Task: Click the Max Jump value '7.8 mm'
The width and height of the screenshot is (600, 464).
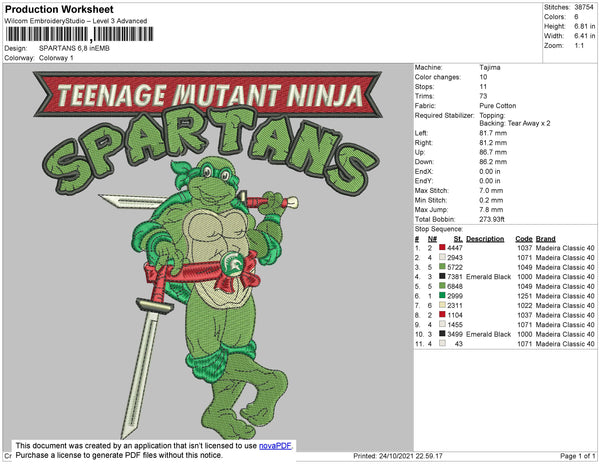Action: click(492, 210)
